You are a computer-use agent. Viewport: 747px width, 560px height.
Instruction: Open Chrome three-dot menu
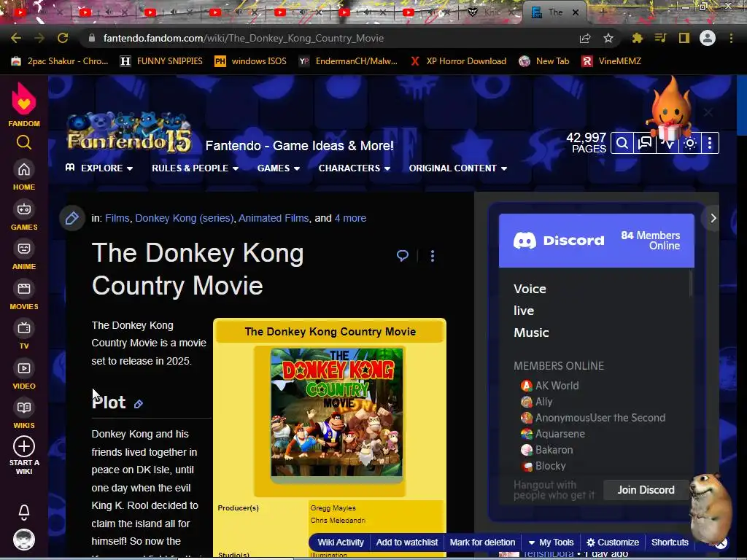pyautogui.click(x=731, y=38)
